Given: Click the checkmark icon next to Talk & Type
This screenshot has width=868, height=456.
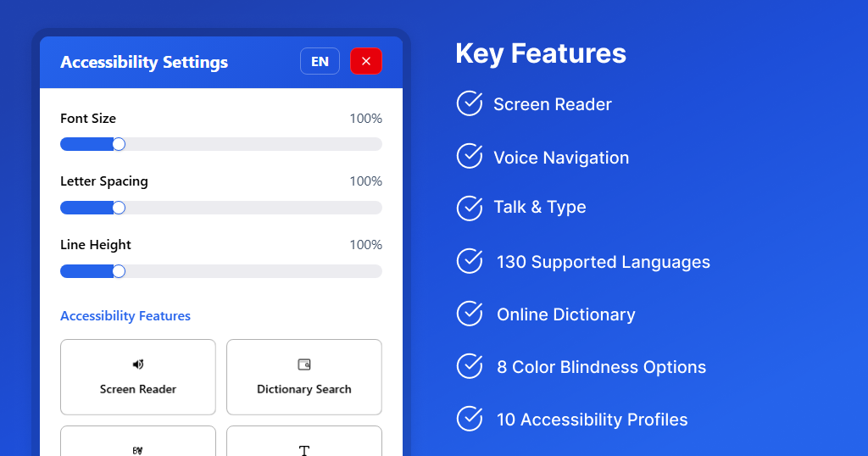Looking at the screenshot, I should click(470, 209).
